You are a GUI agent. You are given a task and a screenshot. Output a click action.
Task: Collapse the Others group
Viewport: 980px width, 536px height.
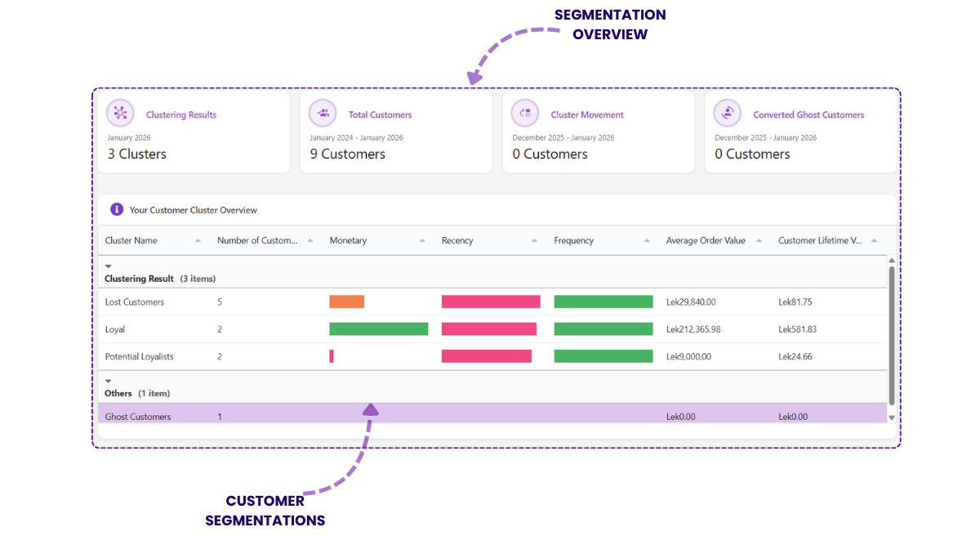(109, 380)
